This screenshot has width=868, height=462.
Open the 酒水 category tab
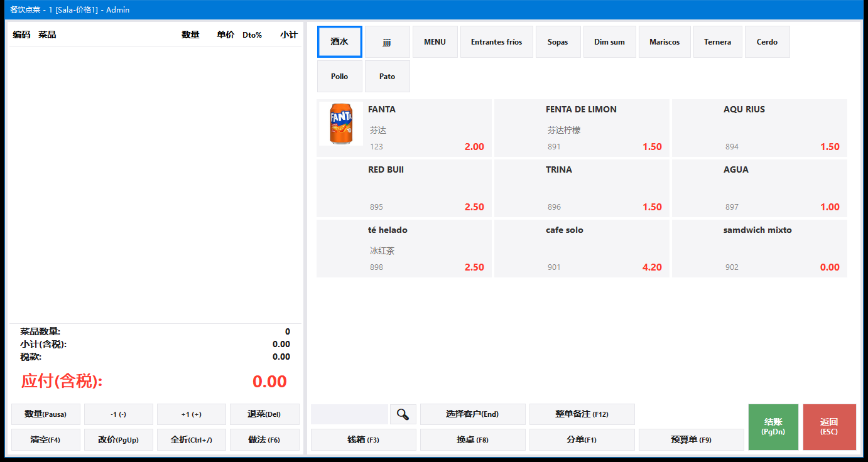point(340,42)
